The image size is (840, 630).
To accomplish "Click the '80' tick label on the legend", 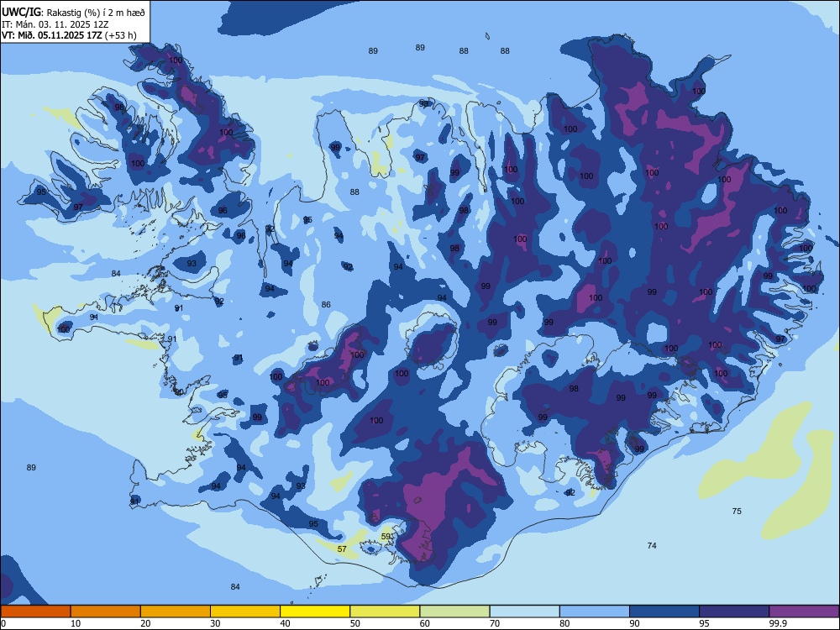I will click(564, 623).
